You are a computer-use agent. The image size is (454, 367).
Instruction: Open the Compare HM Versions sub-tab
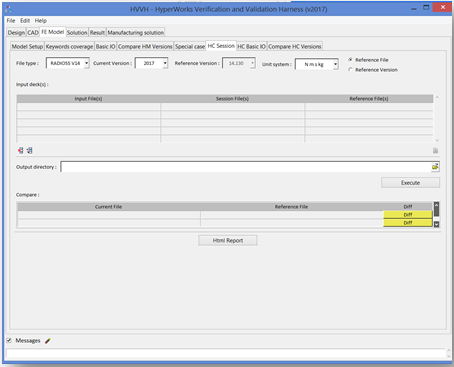pyautogui.click(x=145, y=46)
